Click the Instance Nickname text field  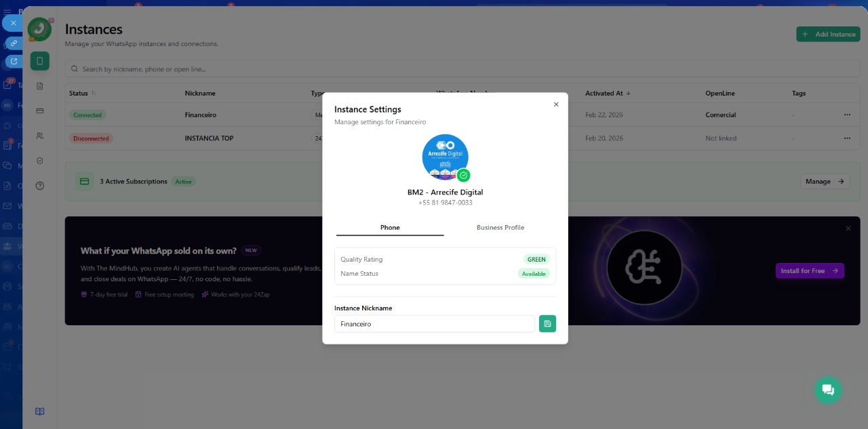tap(434, 324)
